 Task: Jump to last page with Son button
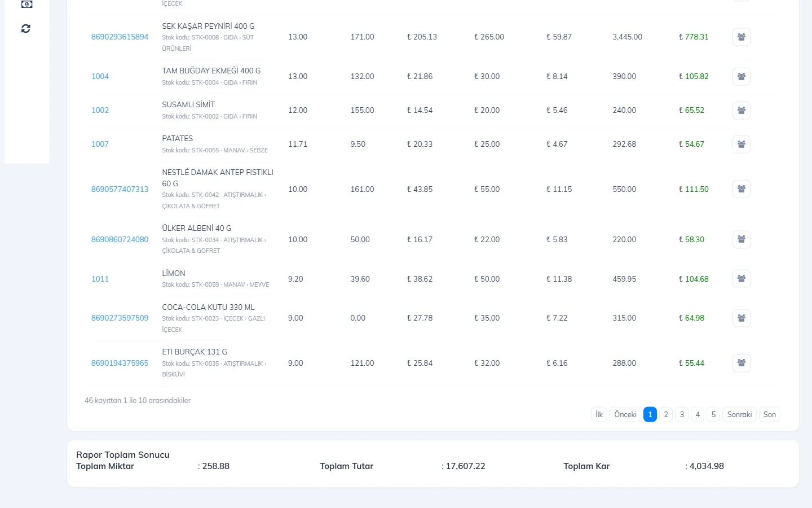(x=770, y=414)
